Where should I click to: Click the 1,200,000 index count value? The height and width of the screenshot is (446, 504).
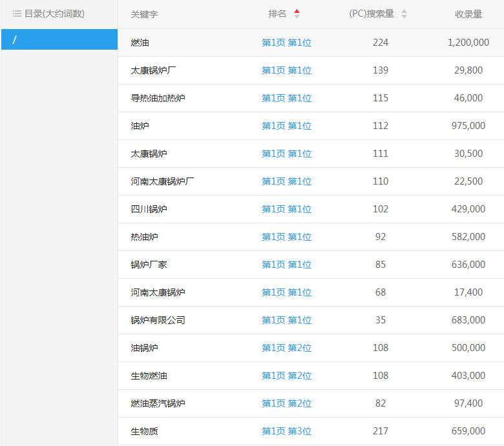468,43
